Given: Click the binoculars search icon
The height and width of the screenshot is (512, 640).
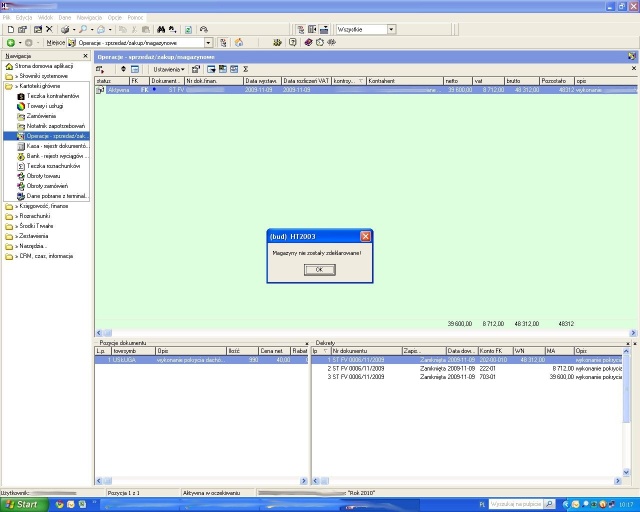Looking at the screenshot, I should (x=161, y=29).
